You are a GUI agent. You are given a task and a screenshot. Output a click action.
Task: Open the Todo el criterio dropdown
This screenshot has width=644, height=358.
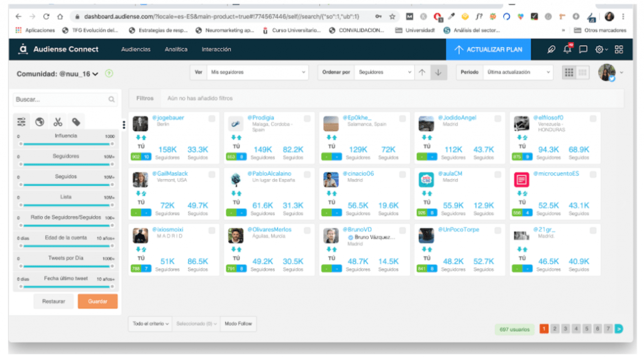click(x=150, y=323)
